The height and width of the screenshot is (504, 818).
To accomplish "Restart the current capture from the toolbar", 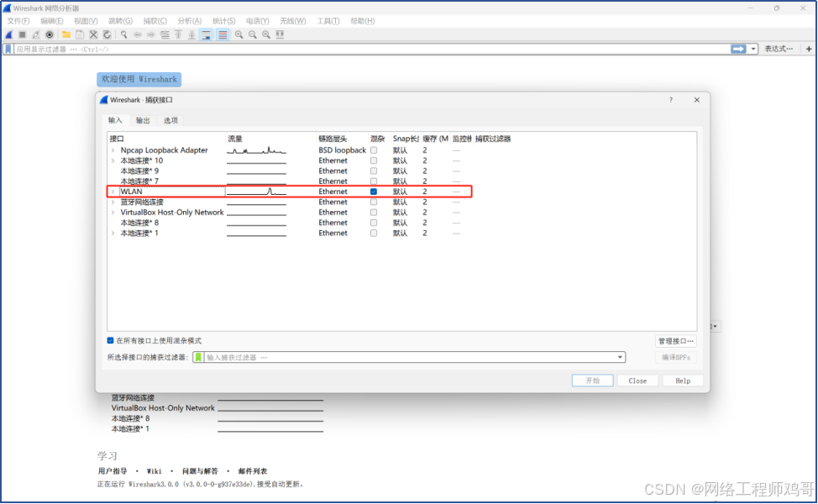I will point(36,35).
